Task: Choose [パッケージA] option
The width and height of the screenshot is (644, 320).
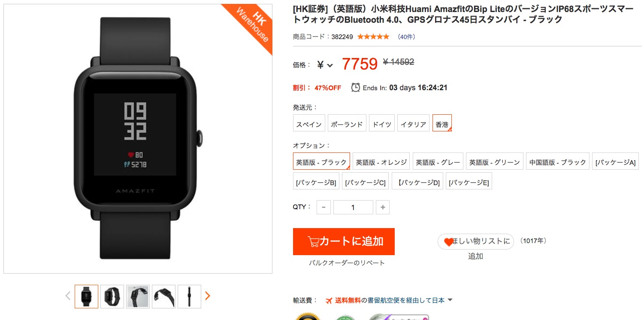Action: (615, 161)
